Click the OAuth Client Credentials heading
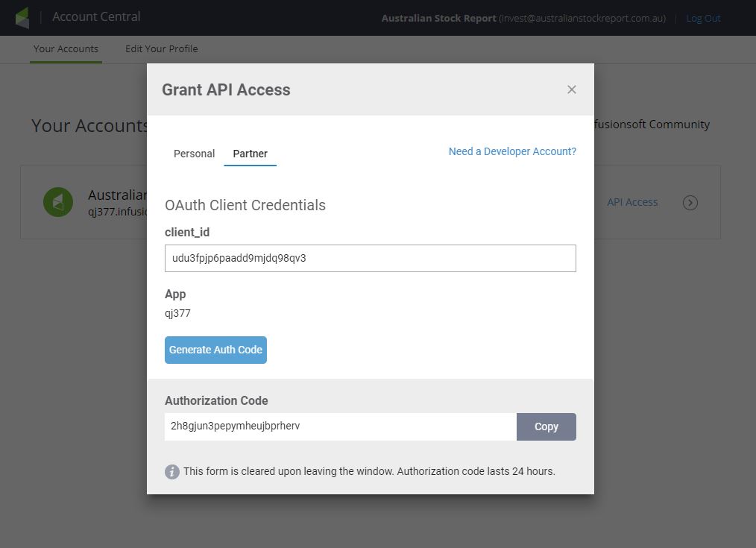756x548 pixels. point(245,205)
